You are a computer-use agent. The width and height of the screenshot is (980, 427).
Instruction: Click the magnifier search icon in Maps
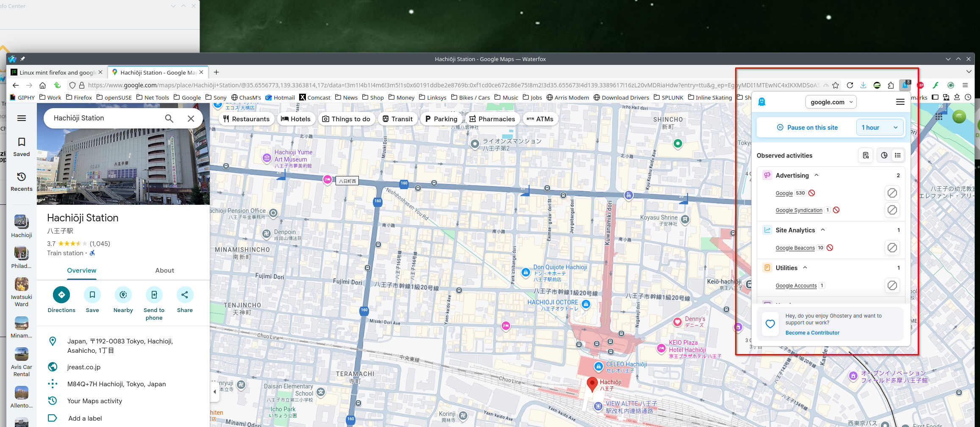[x=169, y=118]
